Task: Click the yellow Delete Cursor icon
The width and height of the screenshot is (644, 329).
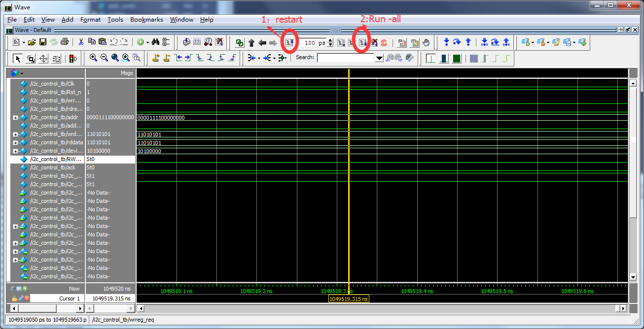Action: point(167,58)
